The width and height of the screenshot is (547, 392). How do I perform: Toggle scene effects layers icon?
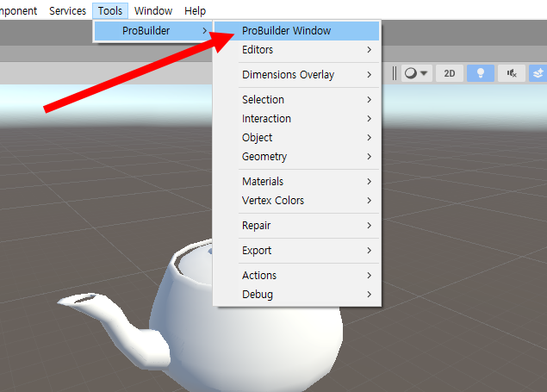coord(538,73)
